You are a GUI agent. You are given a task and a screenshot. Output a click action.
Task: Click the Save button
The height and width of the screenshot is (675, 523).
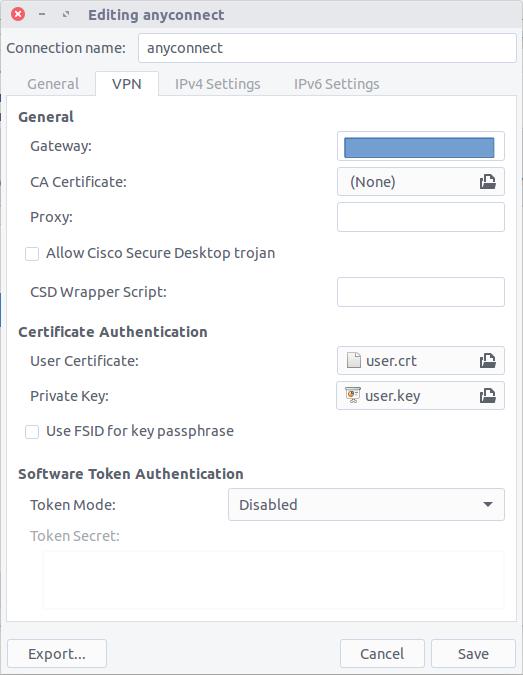[473, 653]
